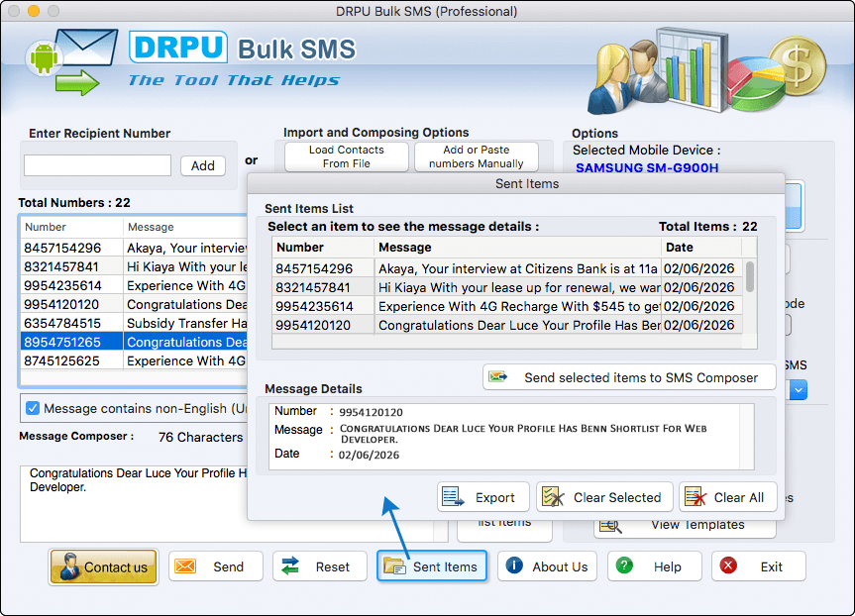Click the Sent Items folder icon
855x616 pixels.
tap(394, 566)
